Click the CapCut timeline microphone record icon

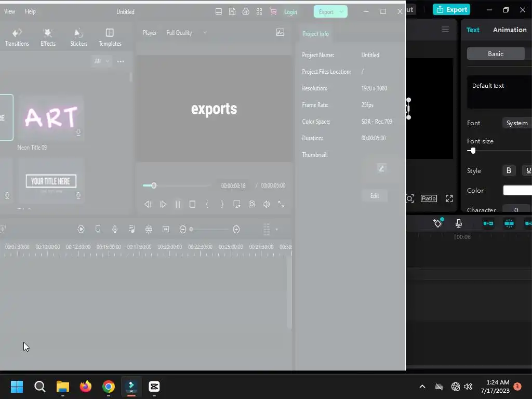tap(458, 223)
